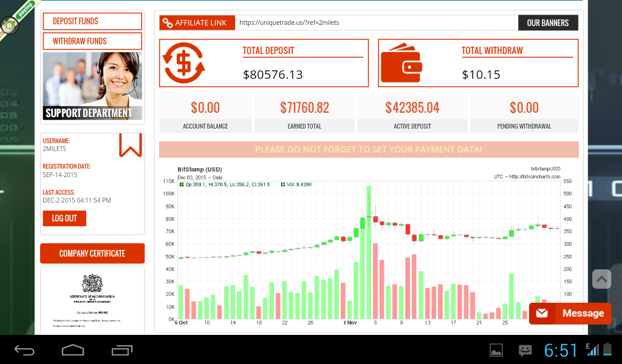Image resolution: width=622 pixels, height=364 pixels.
Task: Click the Support Department image
Action: coord(92,86)
